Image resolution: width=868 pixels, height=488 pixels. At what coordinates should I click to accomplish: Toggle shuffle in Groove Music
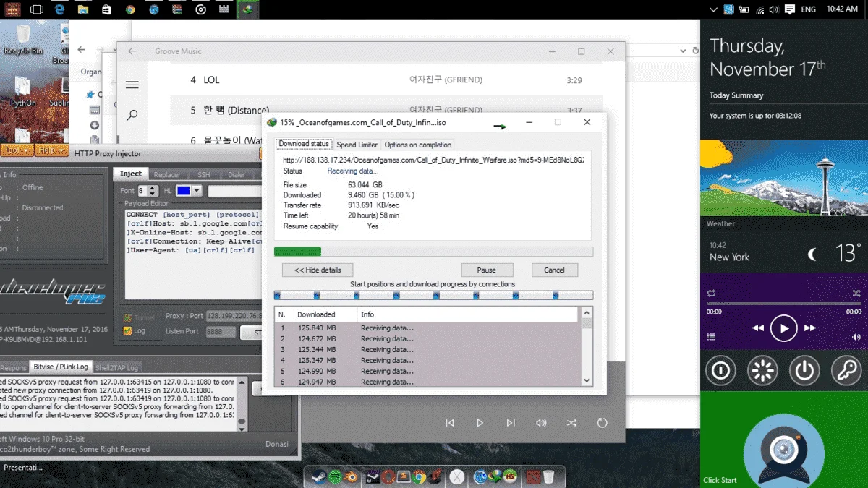click(x=571, y=423)
